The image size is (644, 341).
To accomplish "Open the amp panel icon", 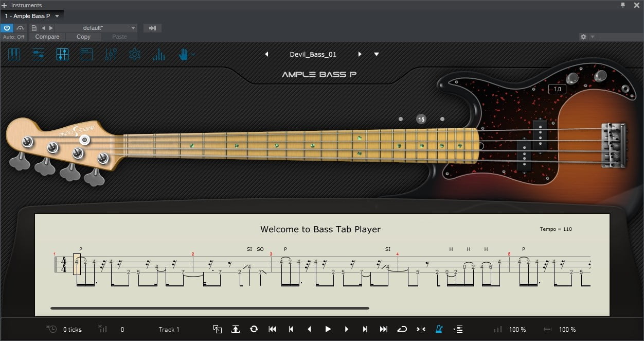I will [86, 54].
